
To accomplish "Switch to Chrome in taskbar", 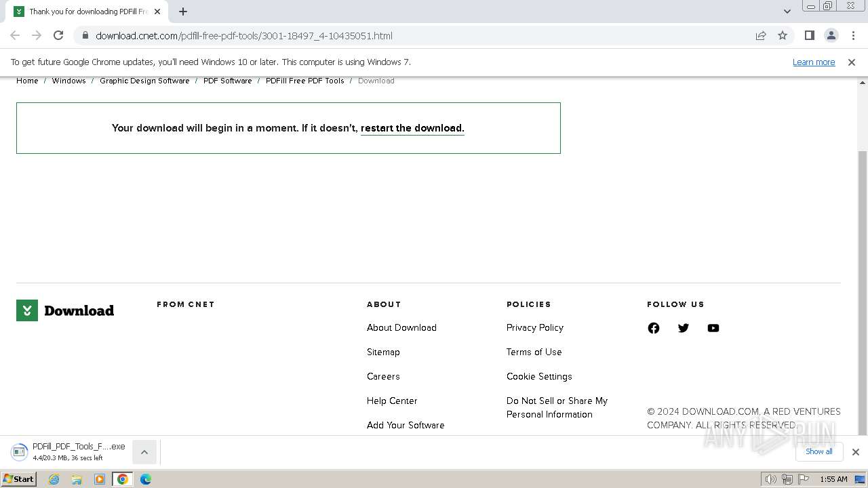I will click(123, 479).
